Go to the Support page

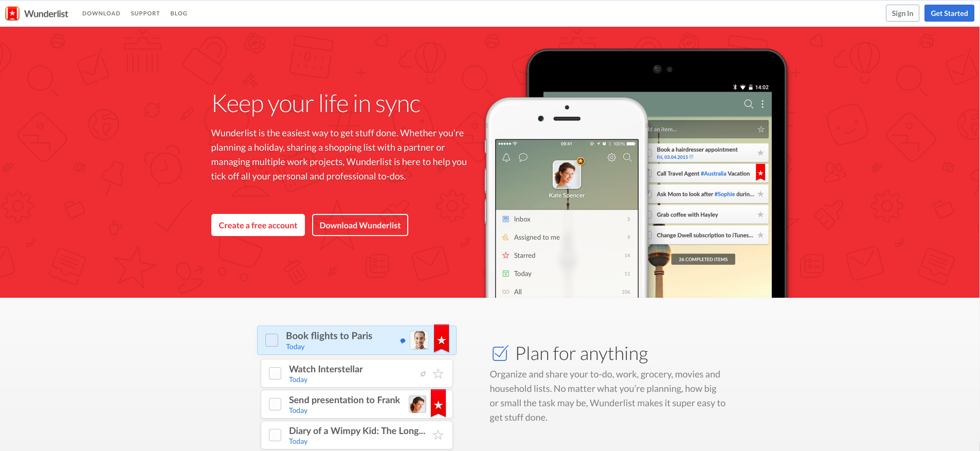pyautogui.click(x=145, y=13)
